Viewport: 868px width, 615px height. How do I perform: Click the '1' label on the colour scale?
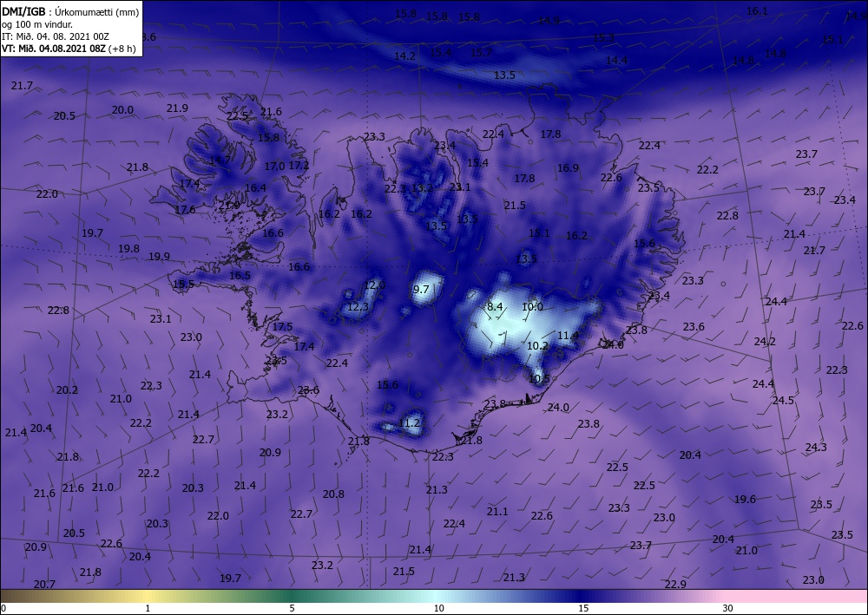click(x=148, y=609)
